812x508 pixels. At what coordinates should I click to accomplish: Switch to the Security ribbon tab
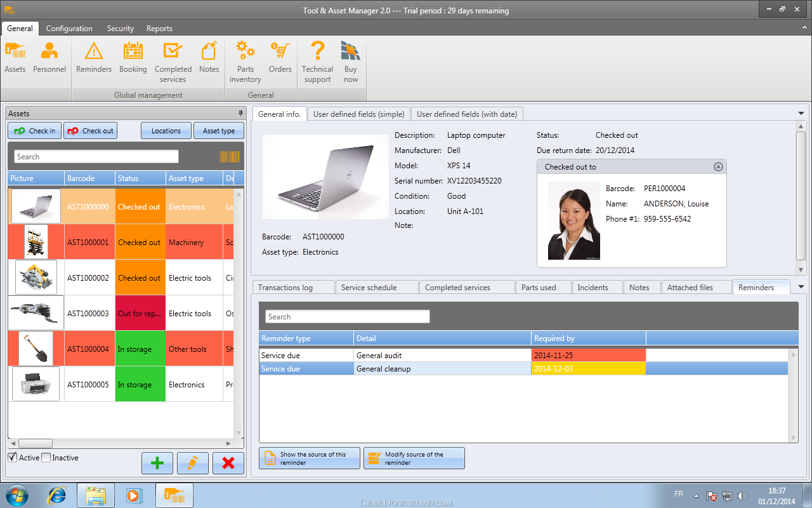click(x=121, y=29)
